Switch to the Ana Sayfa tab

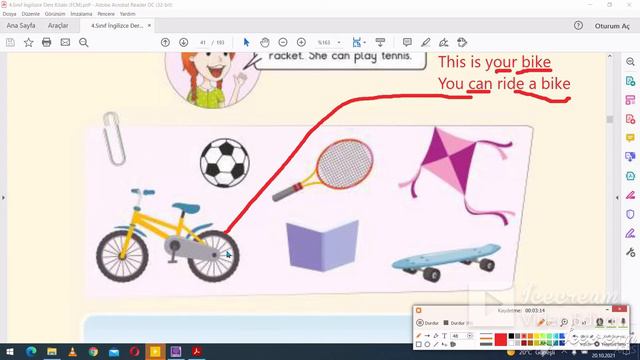click(21, 25)
